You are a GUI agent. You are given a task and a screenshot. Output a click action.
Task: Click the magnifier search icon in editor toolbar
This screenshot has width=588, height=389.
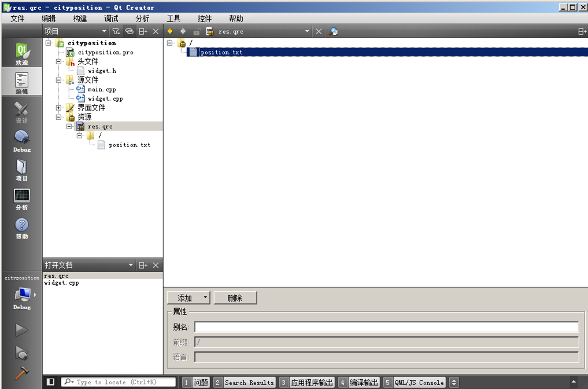pos(333,31)
